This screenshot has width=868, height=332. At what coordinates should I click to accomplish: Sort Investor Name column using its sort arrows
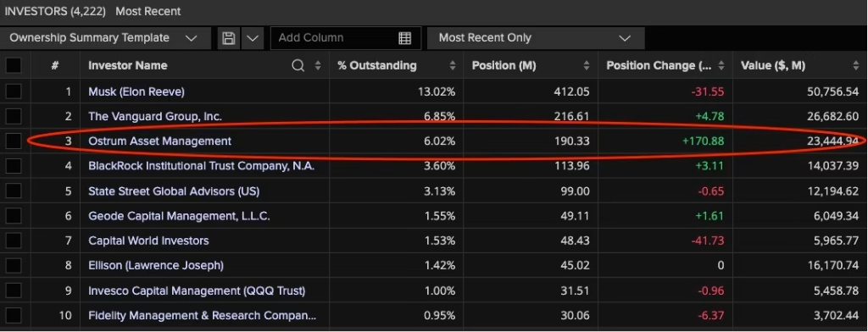[x=318, y=66]
